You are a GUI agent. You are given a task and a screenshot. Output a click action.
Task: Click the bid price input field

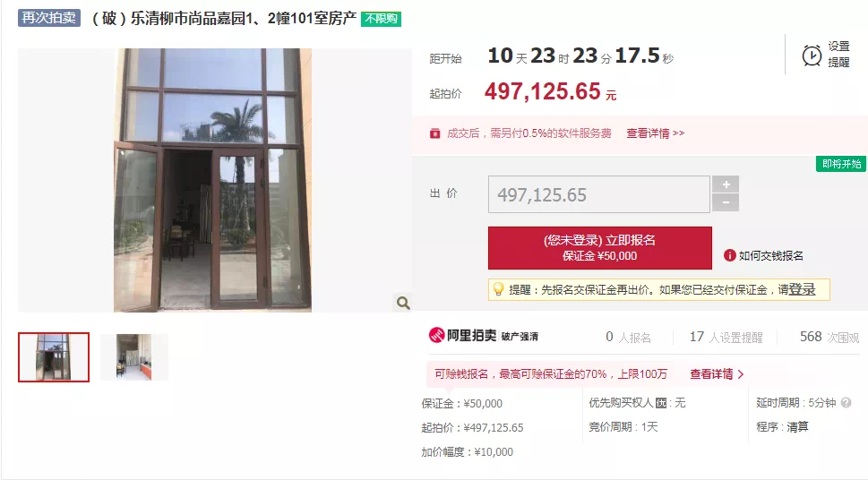[x=599, y=194]
